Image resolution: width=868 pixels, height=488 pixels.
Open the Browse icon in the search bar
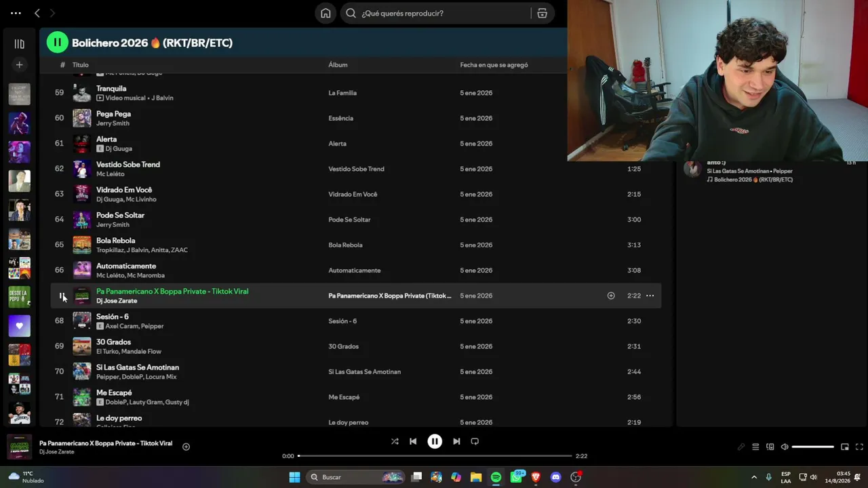click(542, 13)
